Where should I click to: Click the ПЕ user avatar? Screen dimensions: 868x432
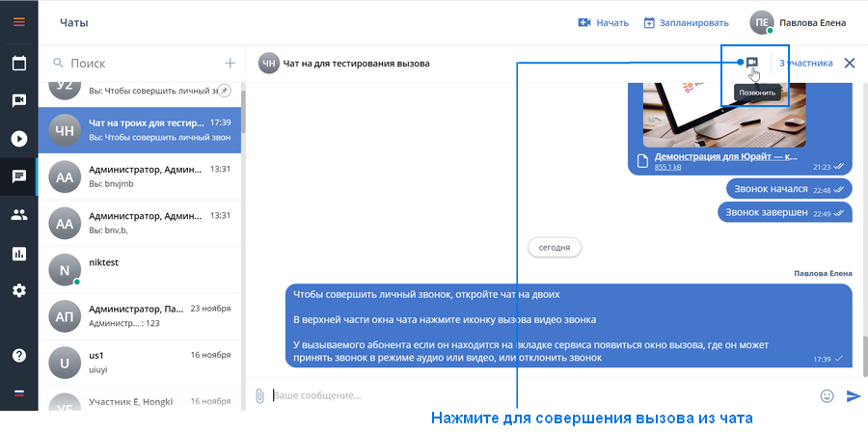(x=762, y=23)
